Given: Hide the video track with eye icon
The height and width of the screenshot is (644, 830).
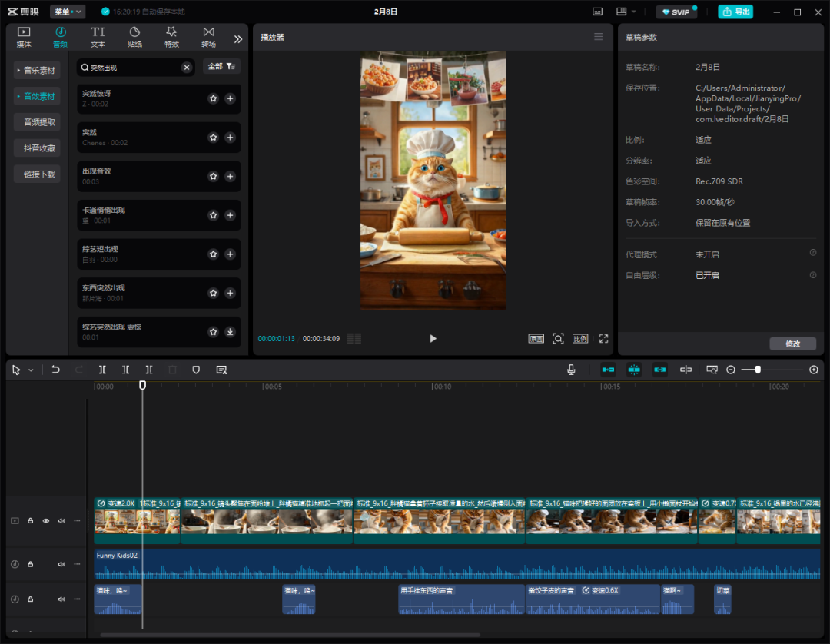Looking at the screenshot, I should tap(46, 520).
